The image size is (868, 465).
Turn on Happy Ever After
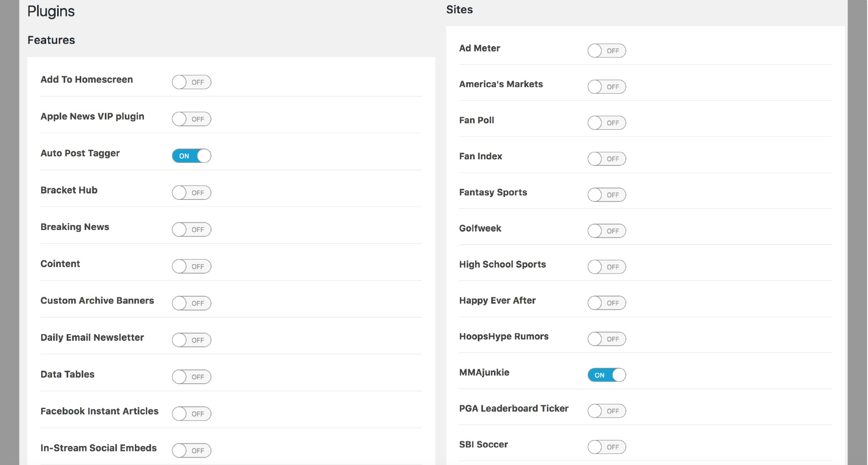click(607, 303)
